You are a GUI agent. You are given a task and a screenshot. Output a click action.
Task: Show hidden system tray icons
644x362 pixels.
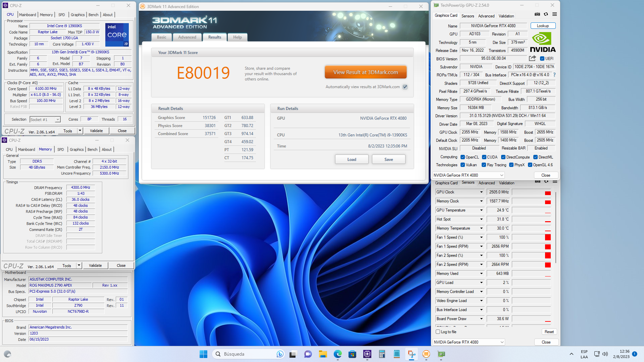tap(571, 354)
